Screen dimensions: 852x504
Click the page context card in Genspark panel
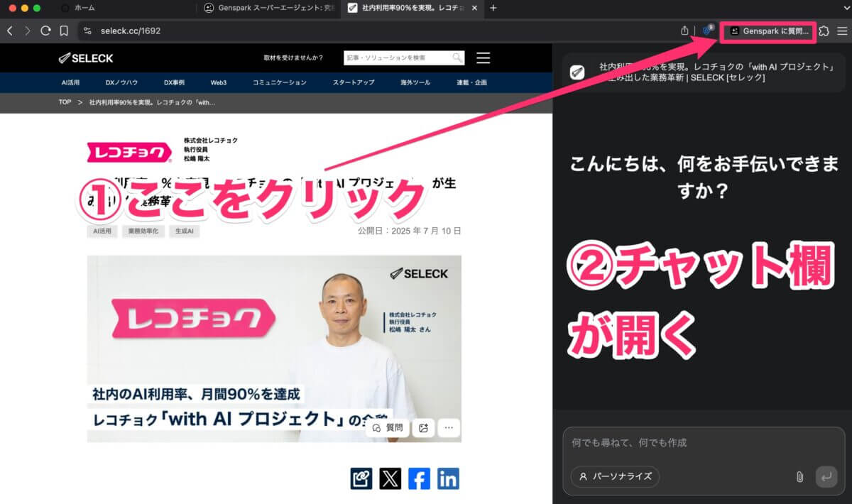click(x=703, y=71)
